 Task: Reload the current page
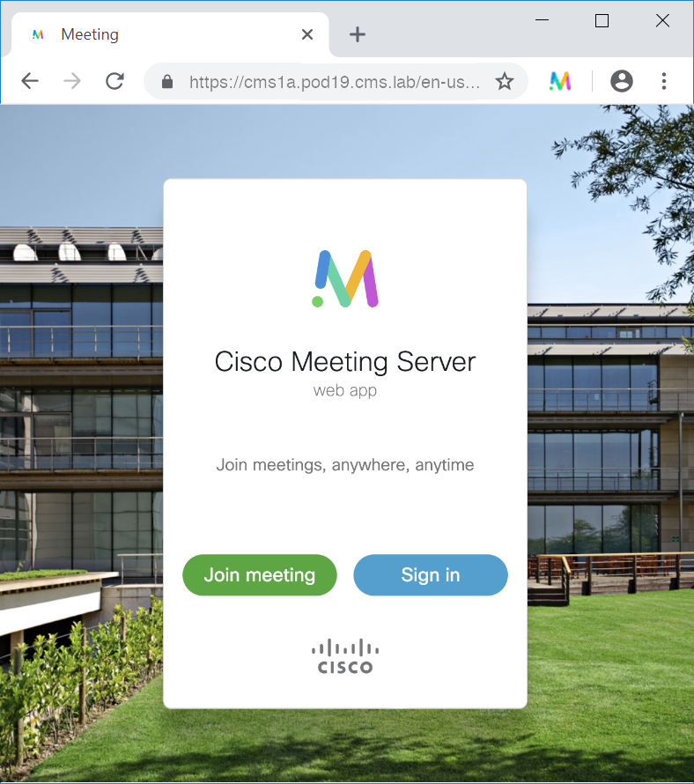[115, 81]
